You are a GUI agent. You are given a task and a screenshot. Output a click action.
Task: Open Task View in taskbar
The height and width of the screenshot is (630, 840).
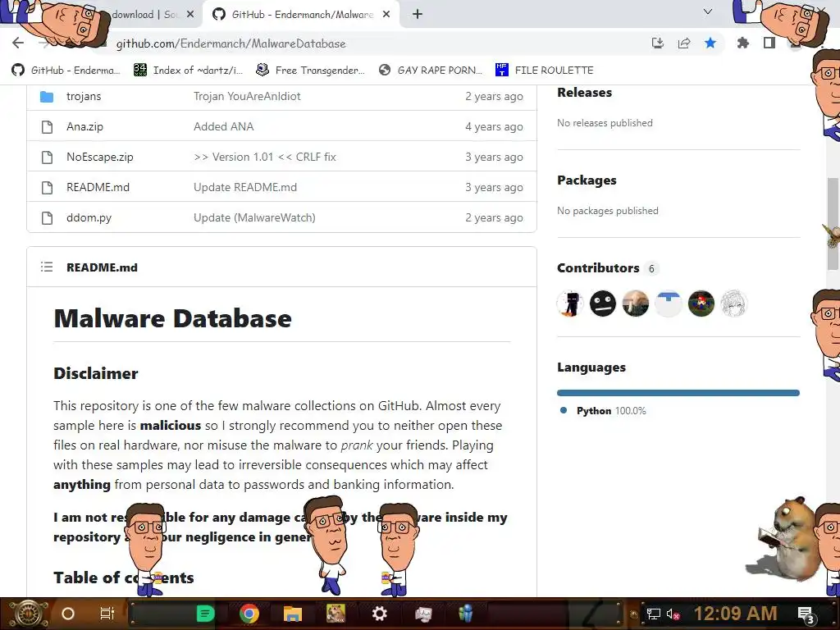click(107, 614)
